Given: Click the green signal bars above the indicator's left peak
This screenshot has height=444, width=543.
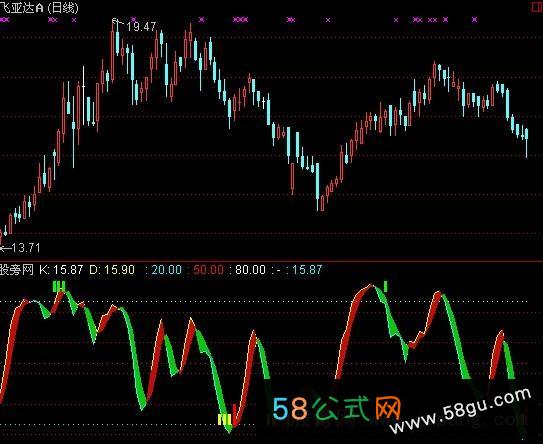Looking at the screenshot, I should pyautogui.click(x=59, y=286).
